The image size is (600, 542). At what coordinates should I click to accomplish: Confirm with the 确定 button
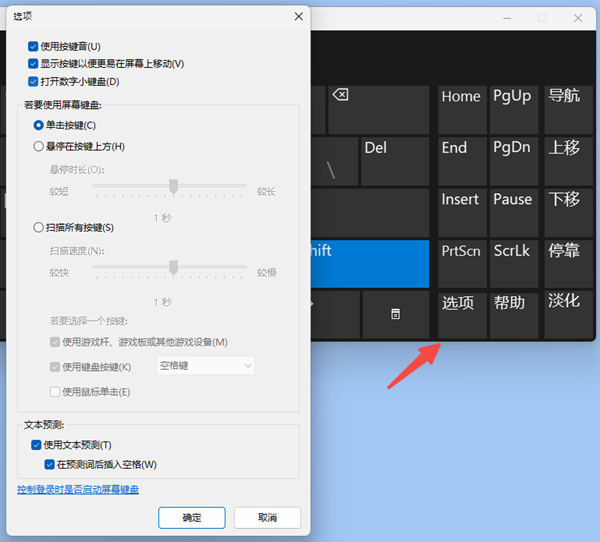pyautogui.click(x=192, y=518)
